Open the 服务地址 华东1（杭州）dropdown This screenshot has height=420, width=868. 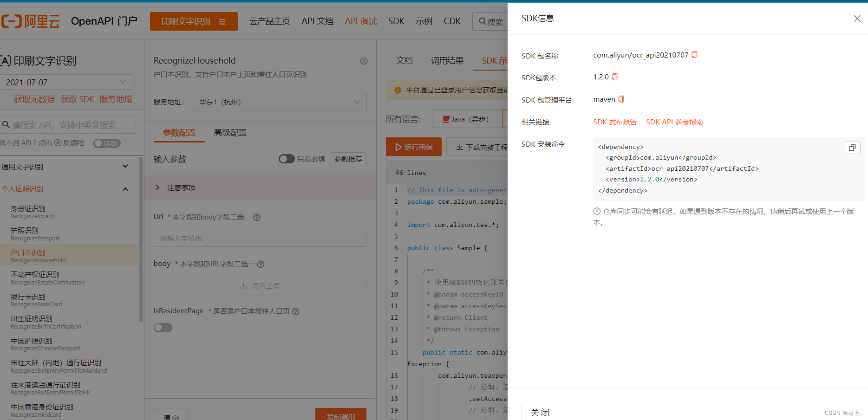(x=280, y=102)
